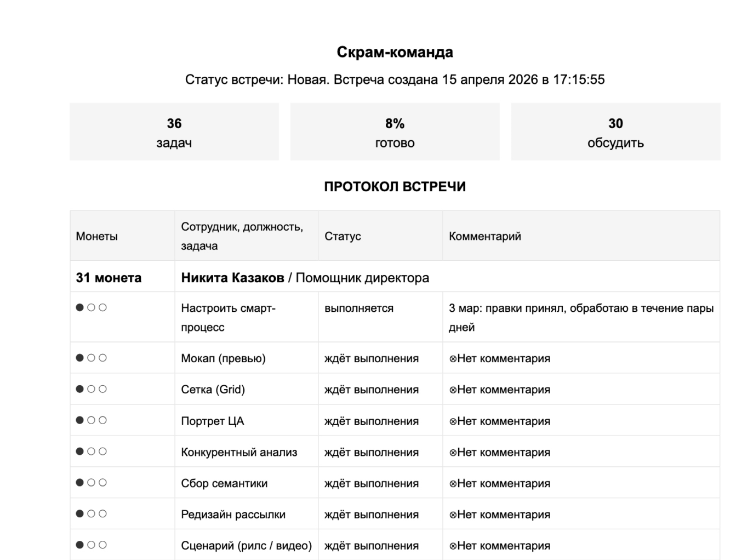The image size is (753, 560).
Task: Set third coin dot for Сетка (Grid)
Action: coord(103,389)
